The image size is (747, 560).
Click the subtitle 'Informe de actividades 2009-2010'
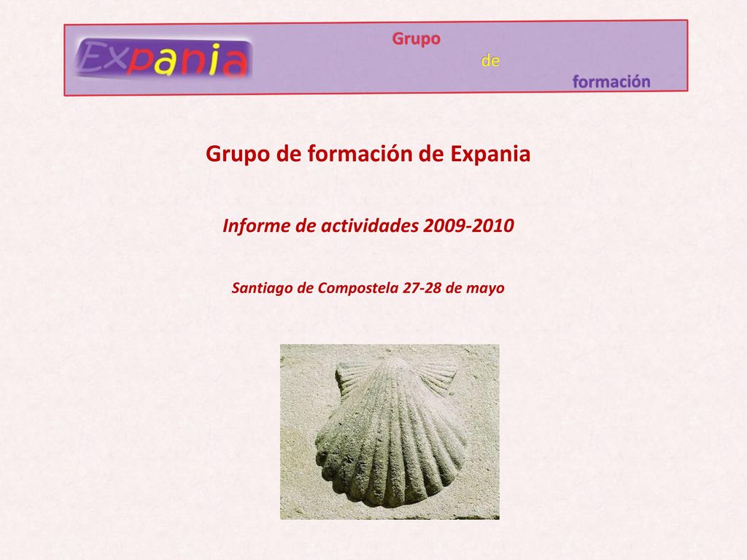368,225
